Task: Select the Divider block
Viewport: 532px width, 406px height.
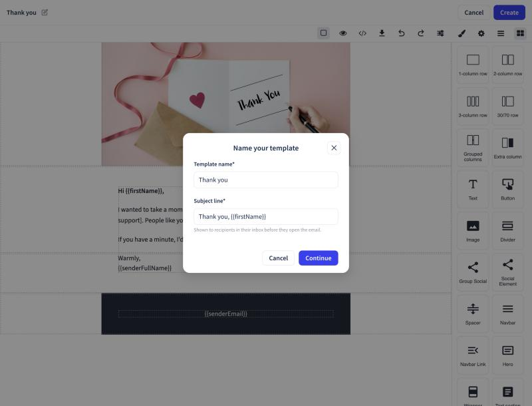Action: (x=507, y=231)
